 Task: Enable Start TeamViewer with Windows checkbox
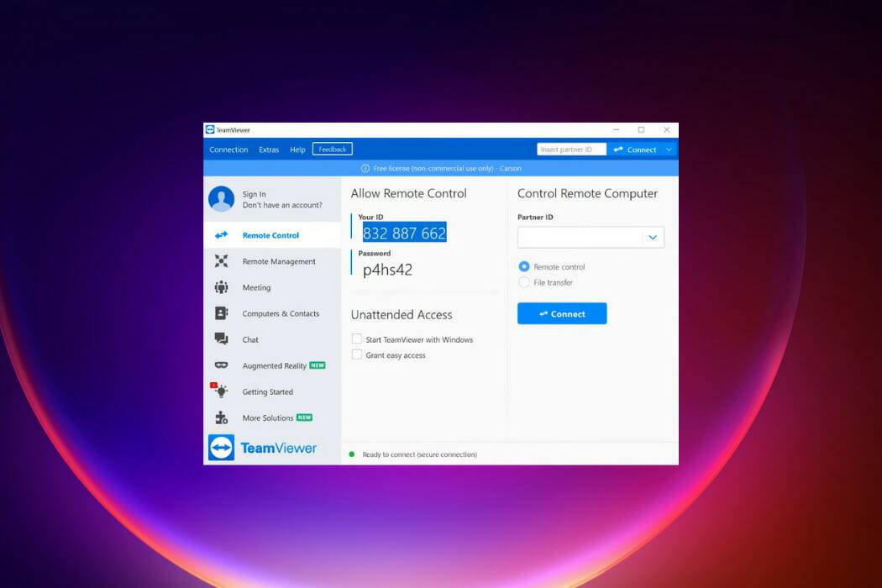[x=357, y=339]
